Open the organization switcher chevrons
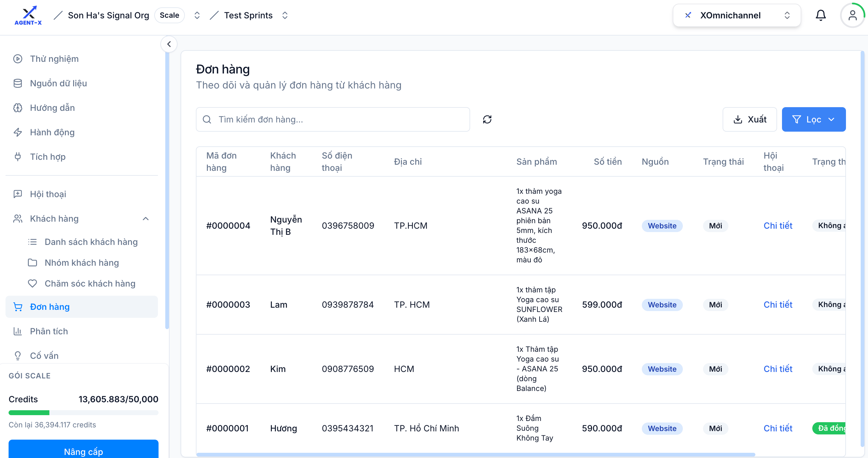This screenshot has width=868, height=458. (197, 15)
